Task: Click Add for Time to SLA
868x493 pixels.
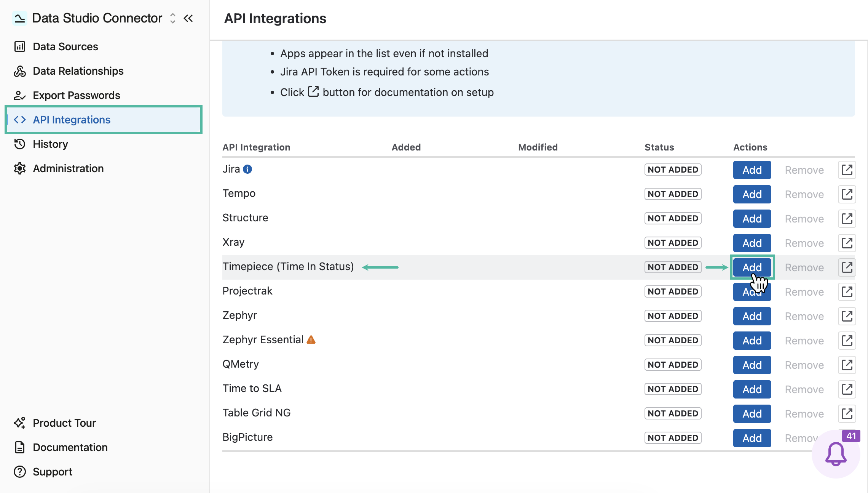Action: (x=752, y=389)
